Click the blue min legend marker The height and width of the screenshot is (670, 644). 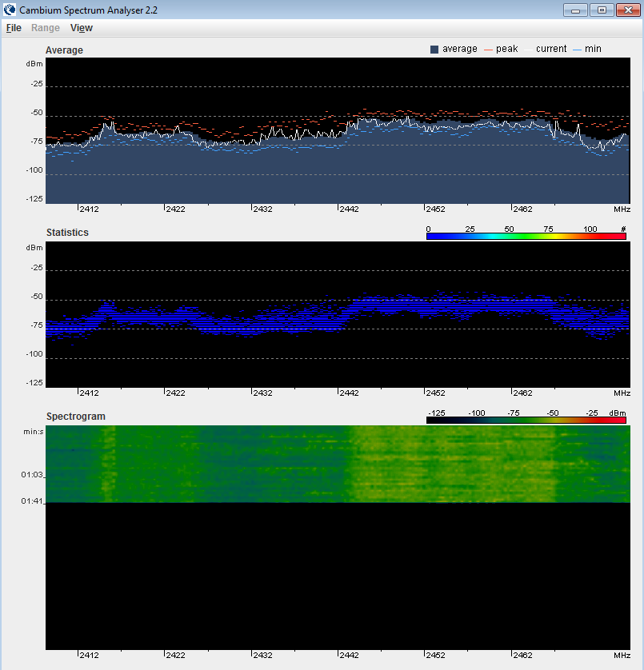pos(577,50)
